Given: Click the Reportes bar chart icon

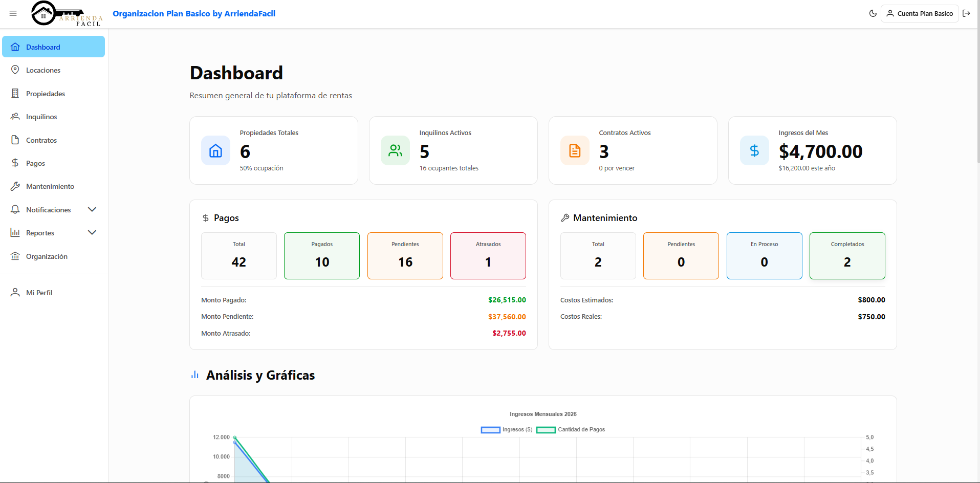Looking at the screenshot, I should point(15,232).
